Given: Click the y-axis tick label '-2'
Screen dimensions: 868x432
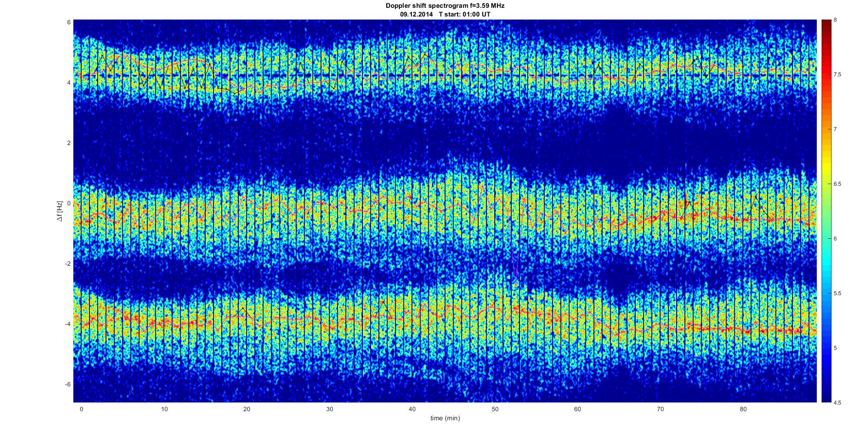Looking at the screenshot, I should (x=68, y=264).
